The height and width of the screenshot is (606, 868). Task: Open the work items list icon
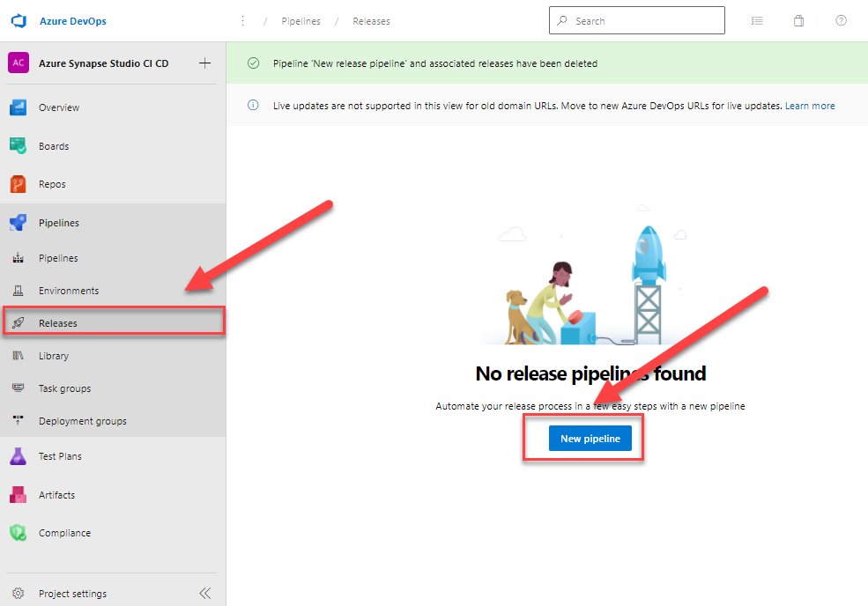(757, 21)
